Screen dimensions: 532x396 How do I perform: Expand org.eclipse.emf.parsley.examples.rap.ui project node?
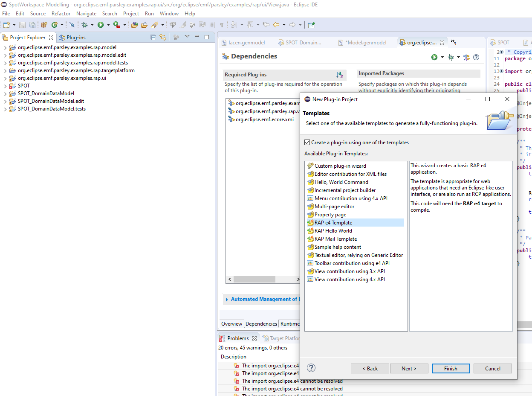(x=5, y=78)
